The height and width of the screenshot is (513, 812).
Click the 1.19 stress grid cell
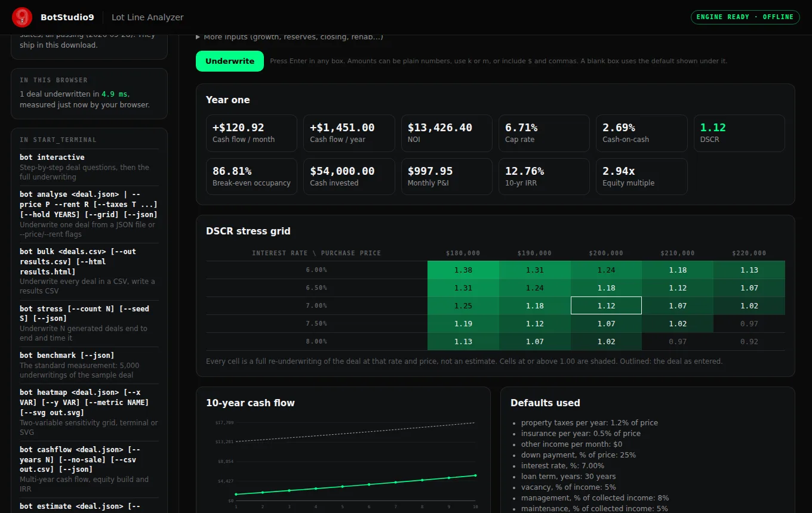click(463, 324)
